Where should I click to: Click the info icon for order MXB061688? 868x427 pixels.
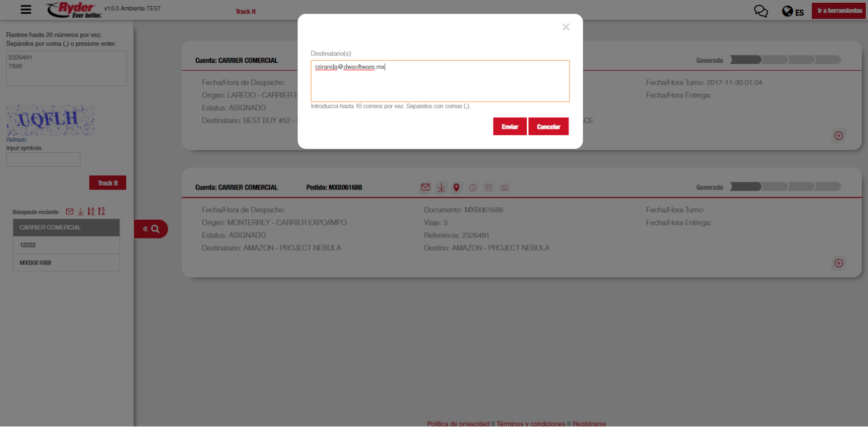tap(473, 188)
